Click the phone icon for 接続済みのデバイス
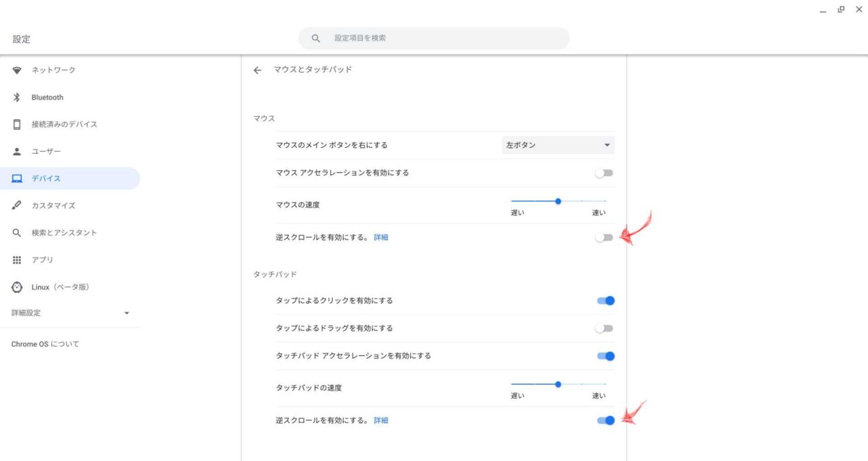Image resolution: width=868 pixels, height=461 pixels. [x=17, y=125]
